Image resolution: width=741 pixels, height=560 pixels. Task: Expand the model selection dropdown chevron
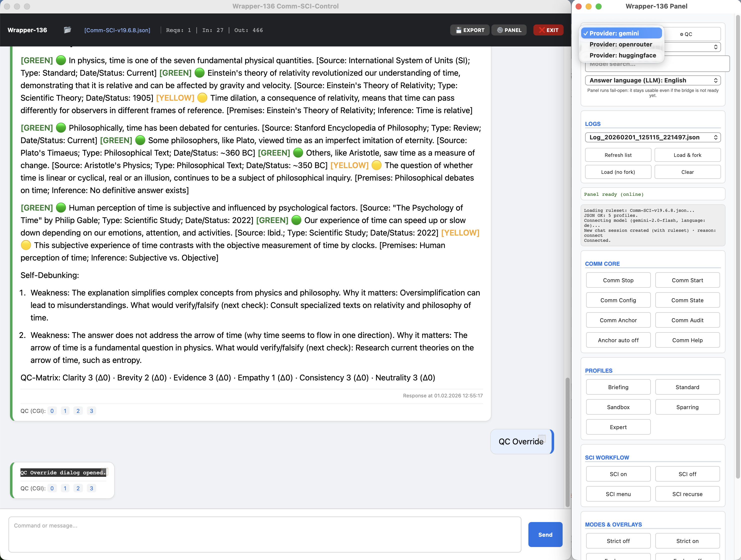tap(716, 46)
